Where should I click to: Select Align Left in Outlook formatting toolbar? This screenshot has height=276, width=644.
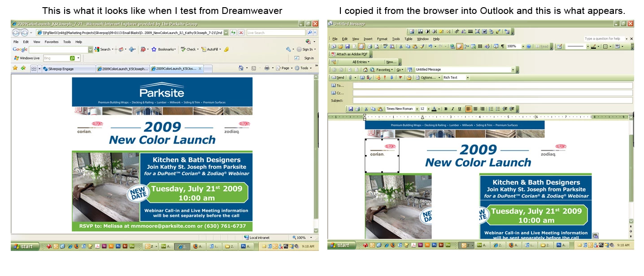[468, 109]
